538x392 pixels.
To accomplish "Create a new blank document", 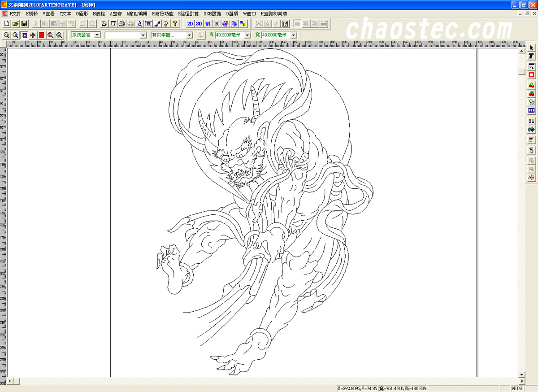I will click(7, 23).
